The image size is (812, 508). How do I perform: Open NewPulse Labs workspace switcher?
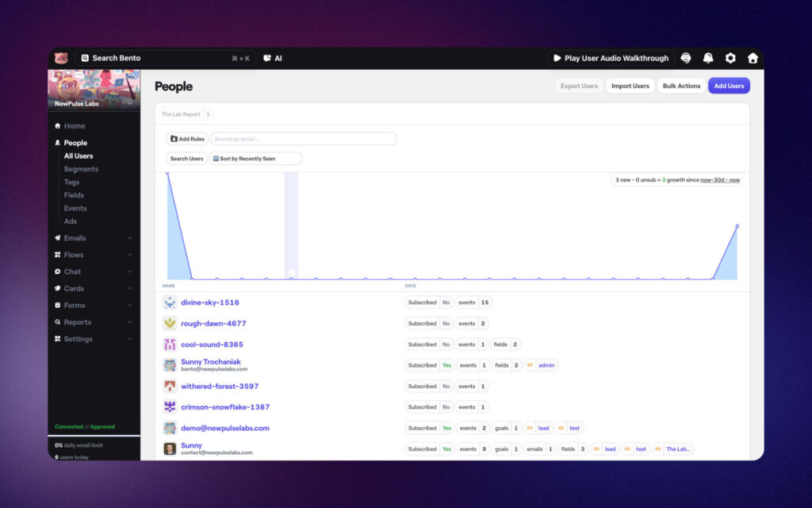click(x=94, y=103)
